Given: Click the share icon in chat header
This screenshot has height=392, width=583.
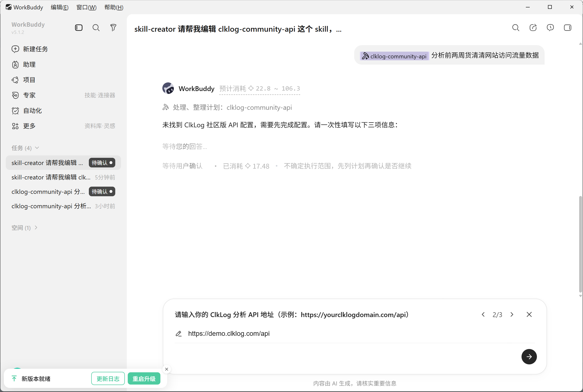Looking at the screenshot, I should pyautogui.click(x=533, y=27).
